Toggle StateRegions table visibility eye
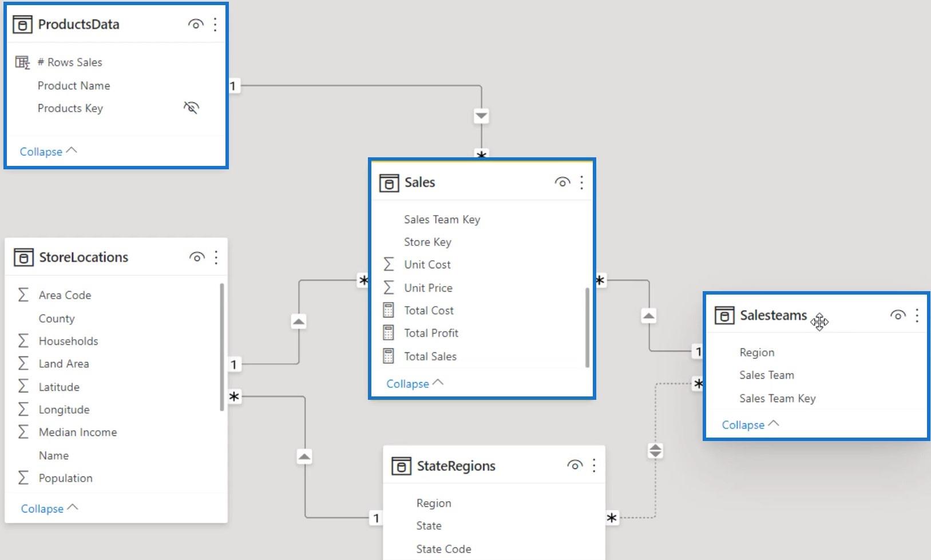The image size is (931, 560). [x=575, y=466]
